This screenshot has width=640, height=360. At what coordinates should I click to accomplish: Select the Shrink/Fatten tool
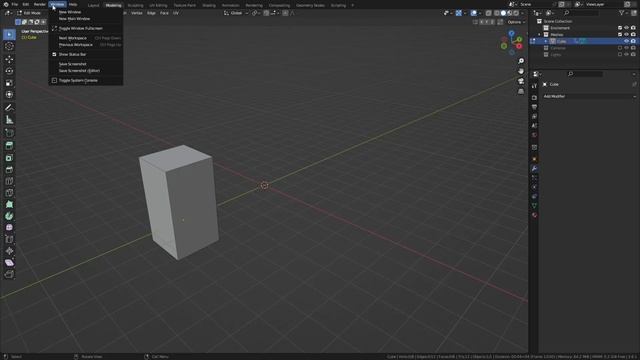pyautogui.click(x=9, y=251)
